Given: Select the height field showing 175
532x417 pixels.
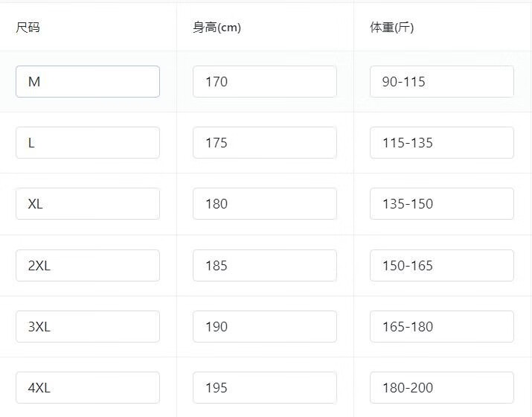Looking at the screenshot, I should coord(264,143).
